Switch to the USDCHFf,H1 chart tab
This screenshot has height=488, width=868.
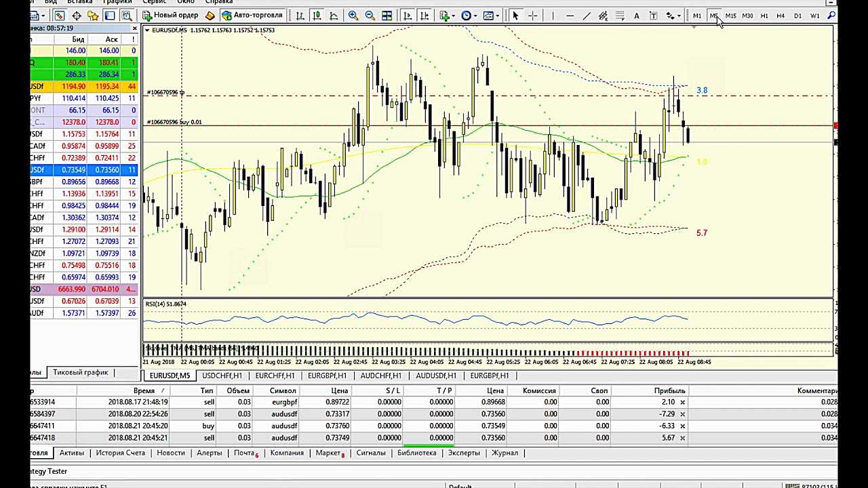pos(222,375)
